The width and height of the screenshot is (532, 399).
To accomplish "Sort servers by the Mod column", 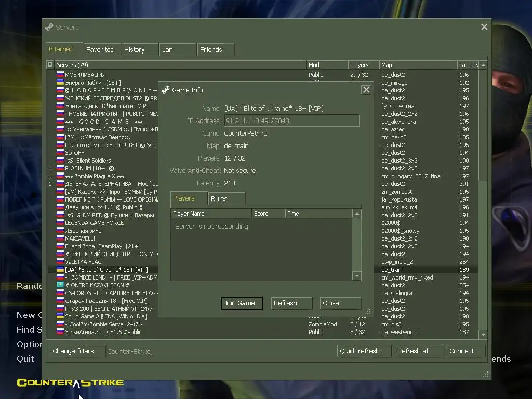I will coord(327,65).
